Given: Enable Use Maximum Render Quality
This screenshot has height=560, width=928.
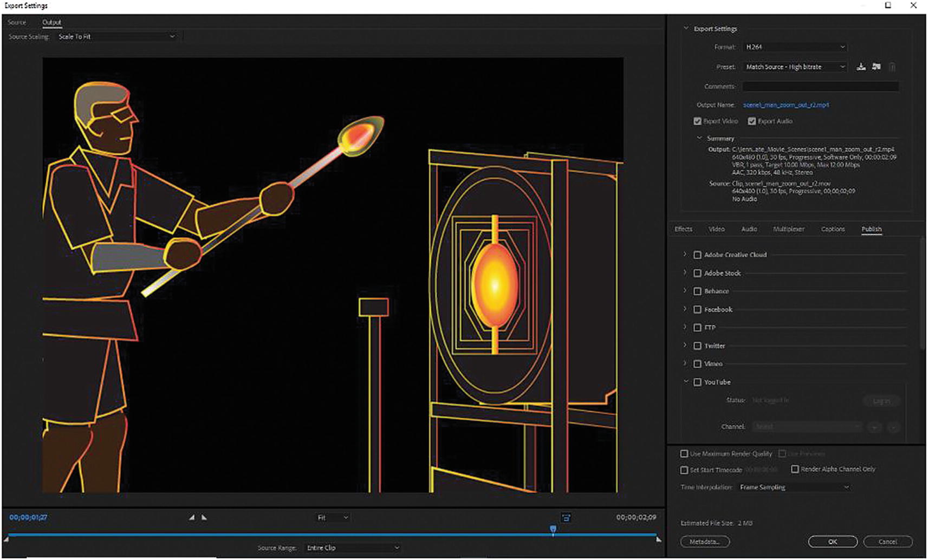Looking at the screenshot, I should 684,454.
